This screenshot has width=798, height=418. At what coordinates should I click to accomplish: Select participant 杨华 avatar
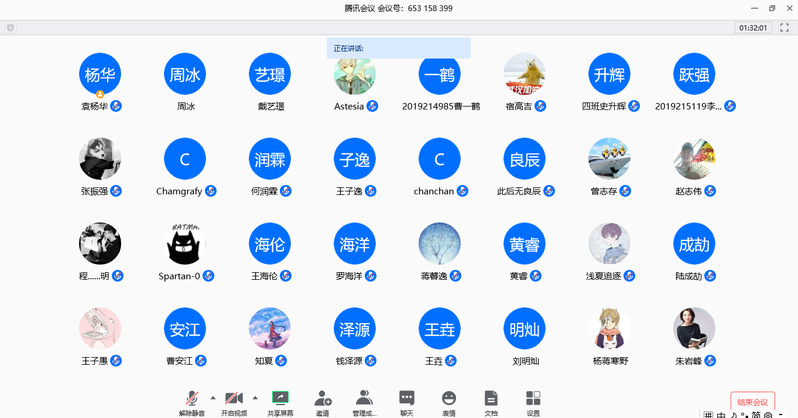click(x=100, y=74)
